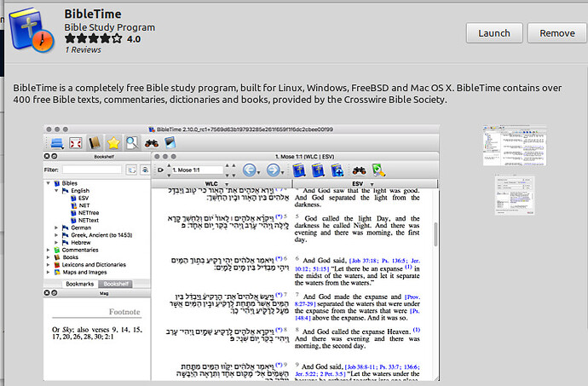
Task: Click the 'Prov. 8:27-29' cross-reference link
Action: 357,300
